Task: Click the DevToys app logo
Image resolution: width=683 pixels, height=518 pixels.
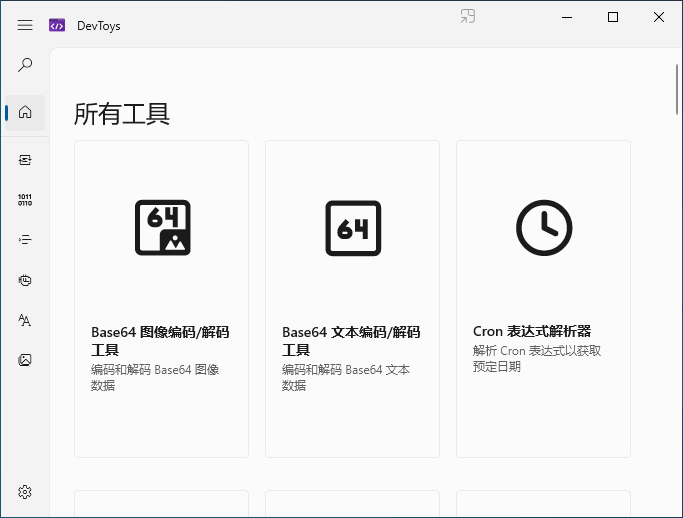Action: coord(57,25)
